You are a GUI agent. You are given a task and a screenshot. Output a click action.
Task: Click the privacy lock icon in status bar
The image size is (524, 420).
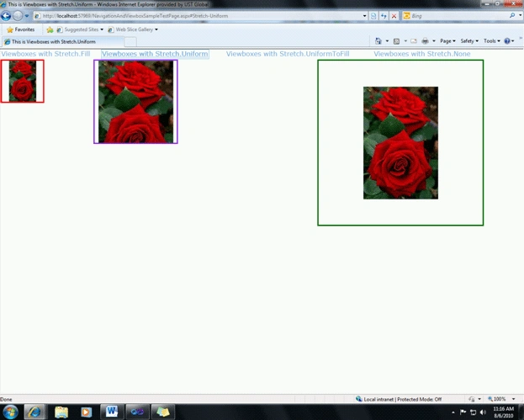472,399
